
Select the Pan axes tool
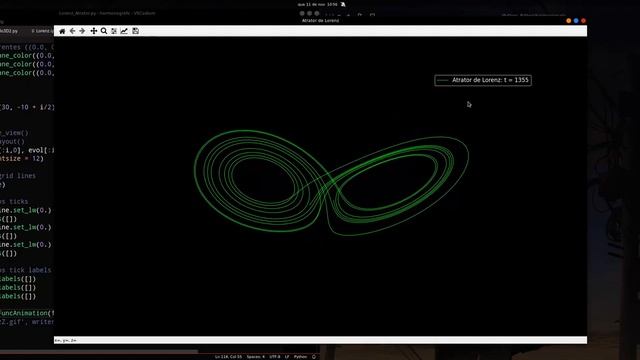click(93, 31)
